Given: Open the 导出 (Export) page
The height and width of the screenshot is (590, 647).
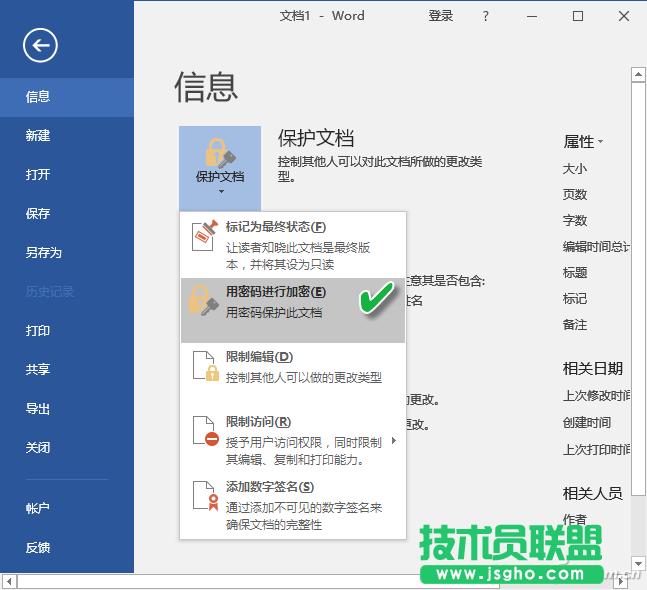Looking at the screenshot, I should click(38, 409).
